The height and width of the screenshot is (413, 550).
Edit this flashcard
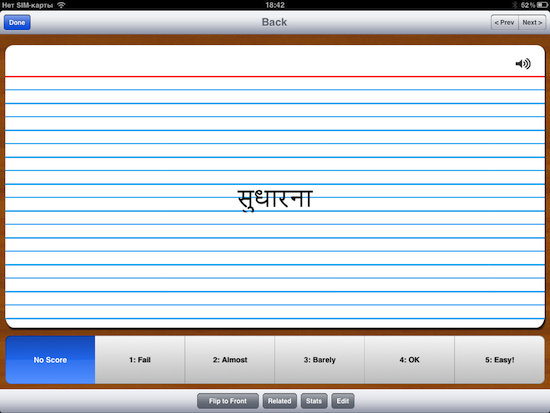coord(343,401)
